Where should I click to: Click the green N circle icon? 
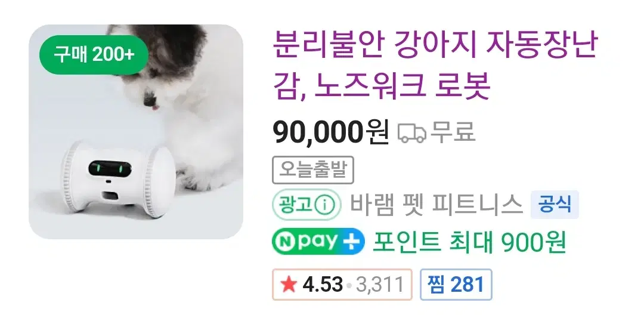click(x=286, y=242)
